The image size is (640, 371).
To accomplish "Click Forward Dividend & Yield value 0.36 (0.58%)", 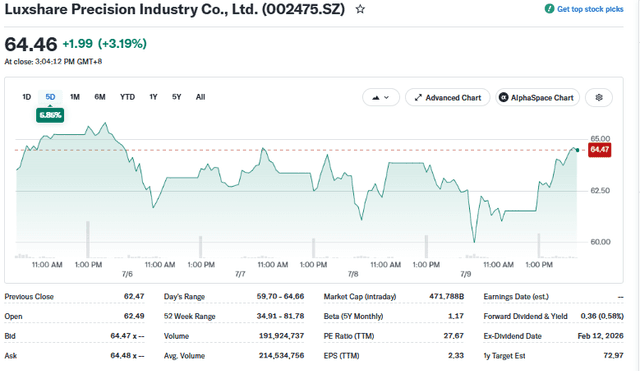I will [x=602, y=316].
